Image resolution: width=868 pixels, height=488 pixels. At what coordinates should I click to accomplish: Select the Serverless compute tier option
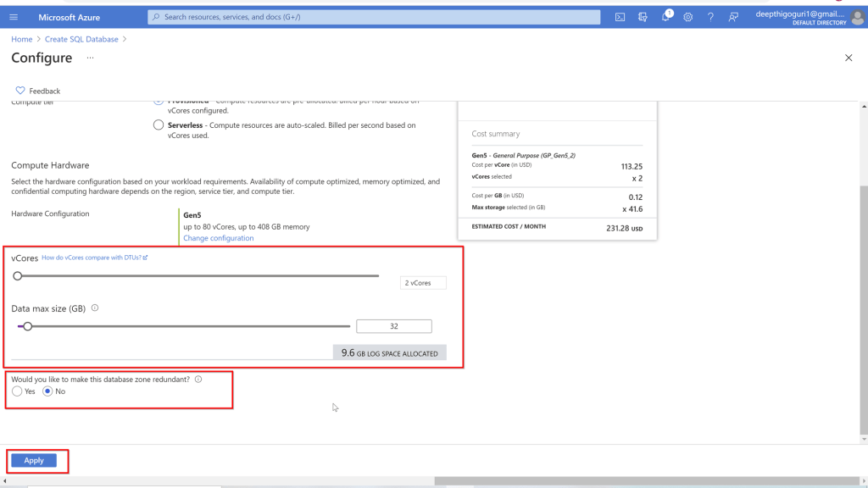pos(159,125)
